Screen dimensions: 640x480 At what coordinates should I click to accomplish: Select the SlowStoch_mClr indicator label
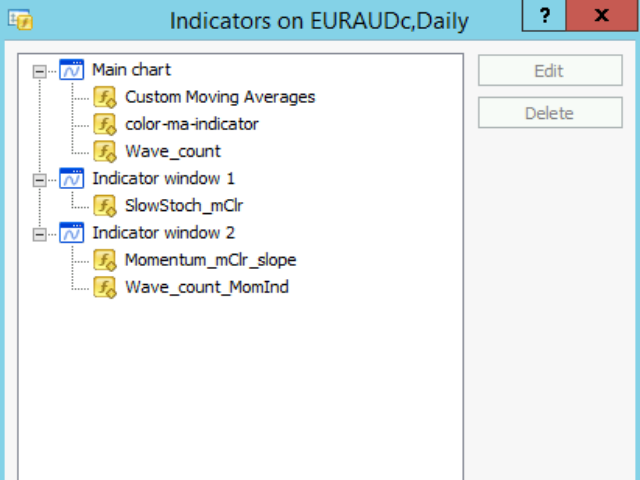[x=184, y=206]
